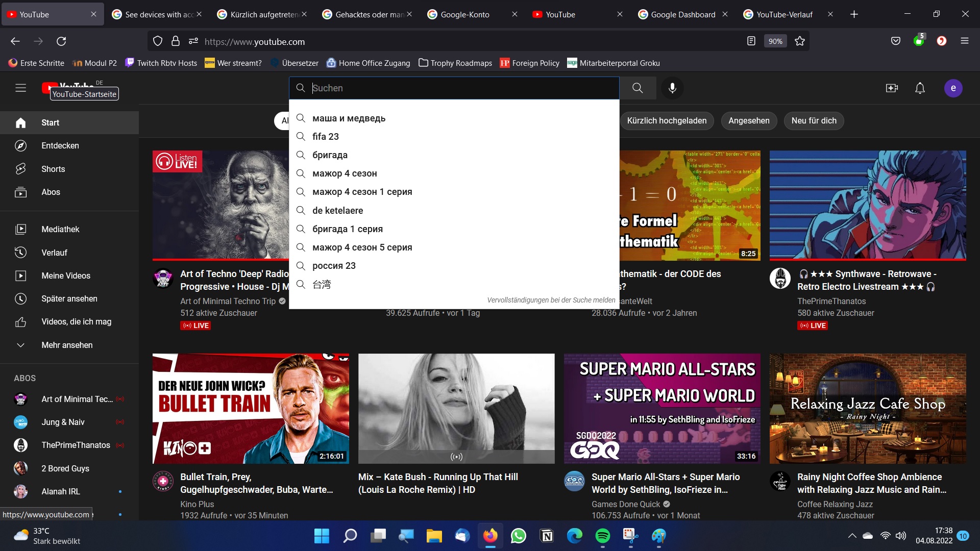980x551 pixels.
Task: Open the Synthwave Retrowave livestream thumbnail
Action: point(868,205)
